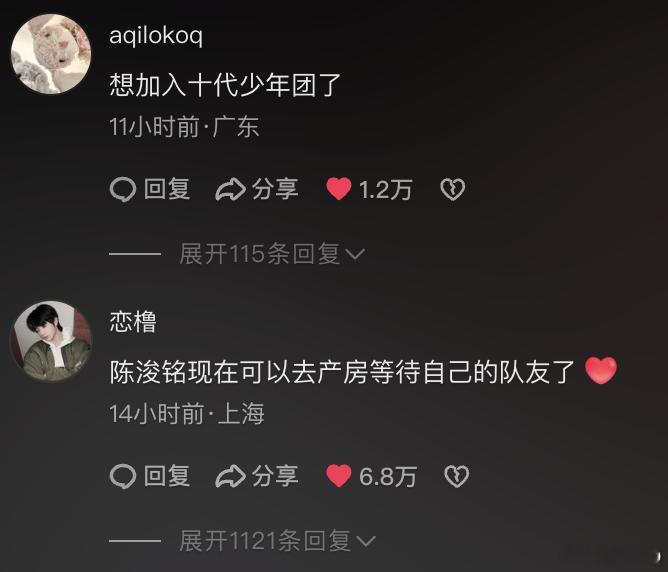Tap the red heart on 恋橹's comment

pyautogui.click(x=339, y=476)
